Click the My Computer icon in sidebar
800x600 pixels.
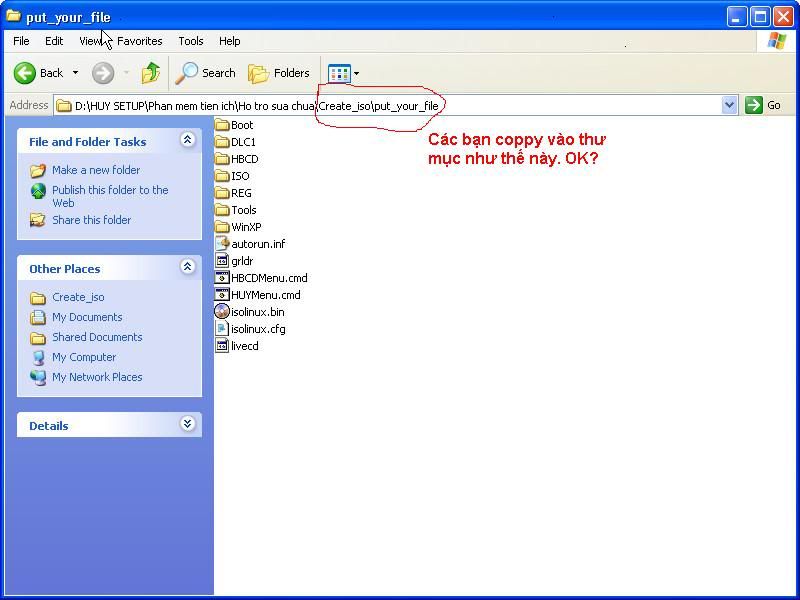click(38, 357)
